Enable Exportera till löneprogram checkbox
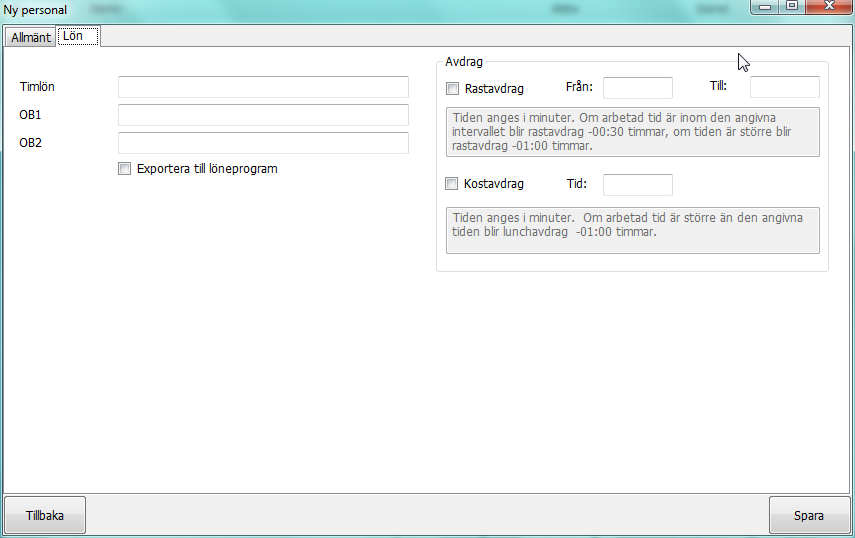The height and width of the screenshot is (538, 855). [x=124, y=169]
